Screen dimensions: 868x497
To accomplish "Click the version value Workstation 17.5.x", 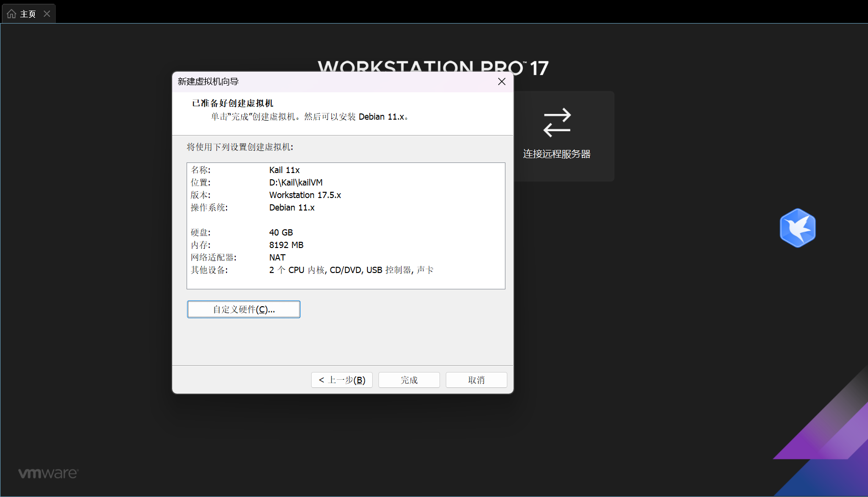I will click(305, 195).
